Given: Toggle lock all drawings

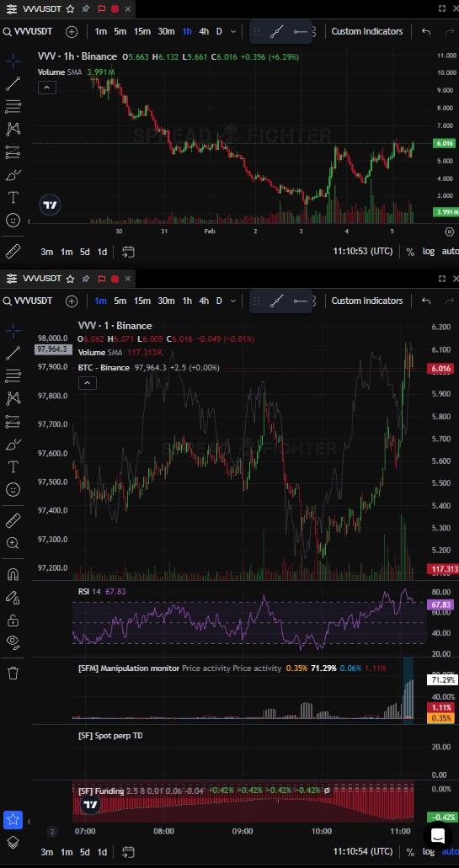Looking at the screenshot, I should click(13, 620).
